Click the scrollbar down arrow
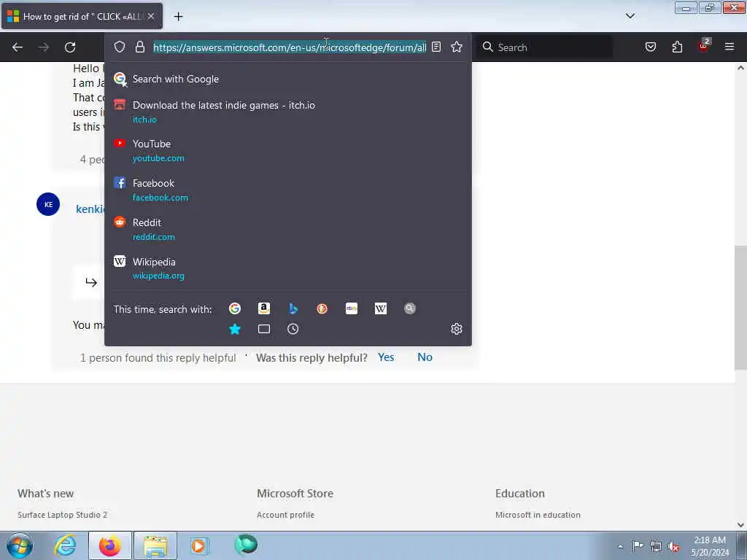This screenshot has height=560, width=747. (x=740, y=525)
